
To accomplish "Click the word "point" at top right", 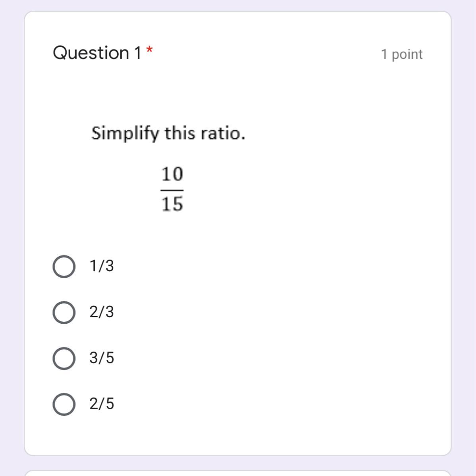I will click(x=407, y=55).
